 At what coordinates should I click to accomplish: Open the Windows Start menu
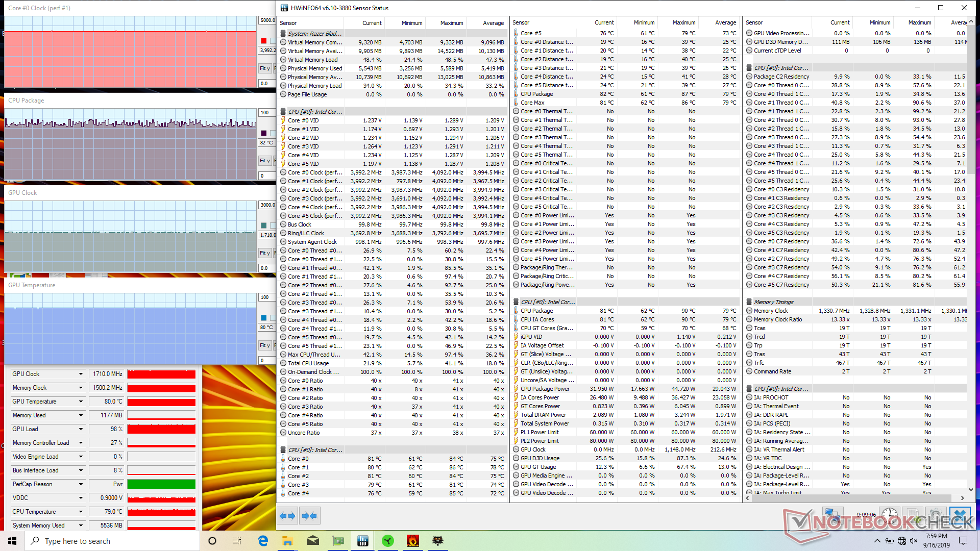point(12,541)
